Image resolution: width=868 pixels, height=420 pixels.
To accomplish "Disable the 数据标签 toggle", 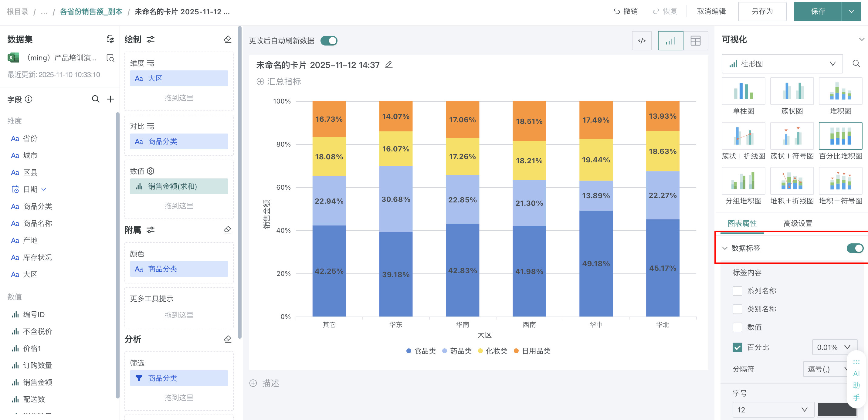I will [x=855, y=248].
